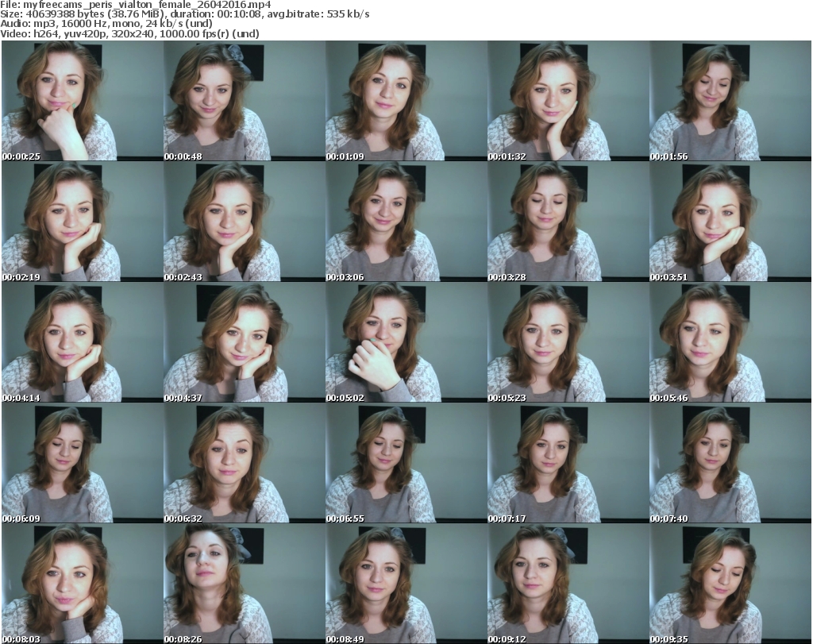The image size is (813, 644).
Task: Select the thumbnail frame at 00:08:49
Action: point(406,584)
